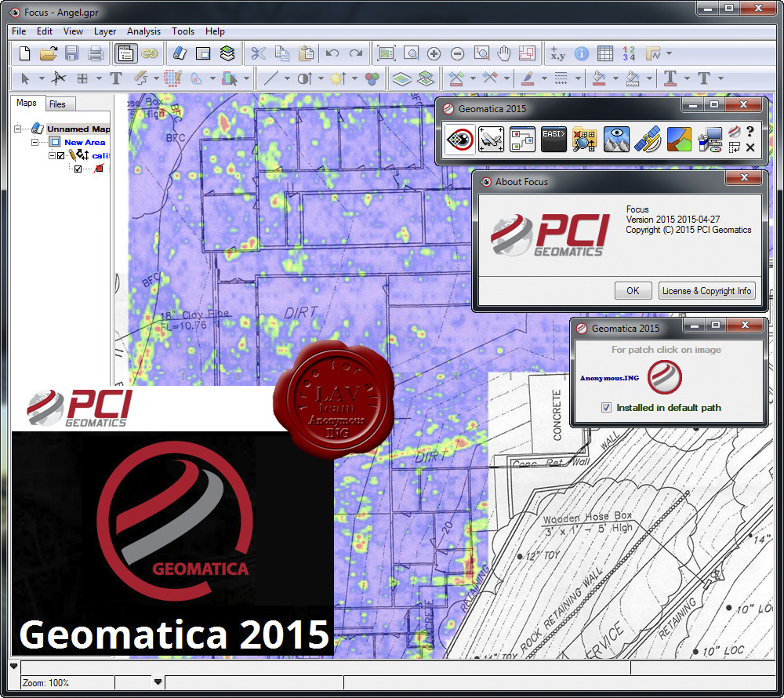Click the x,y coordinates icon
784x698 pixels.
click(x=557, y=53)
